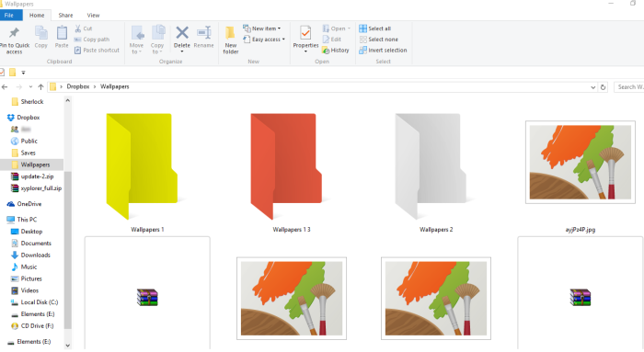Screen dimensions: 644x352
Task: Select This PC in sidebar
Action: tap(22, 220)
